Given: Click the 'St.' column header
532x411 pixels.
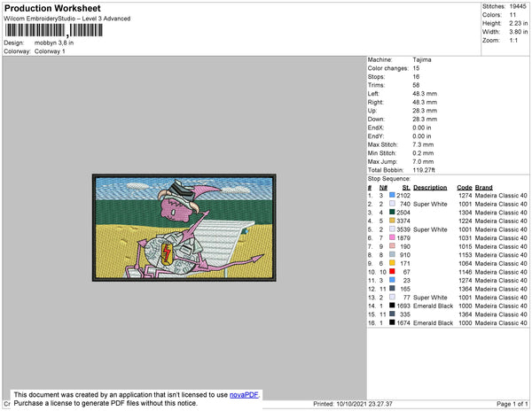Looking at the screenshot, I should pyautogui.click(x=406, y=188).
